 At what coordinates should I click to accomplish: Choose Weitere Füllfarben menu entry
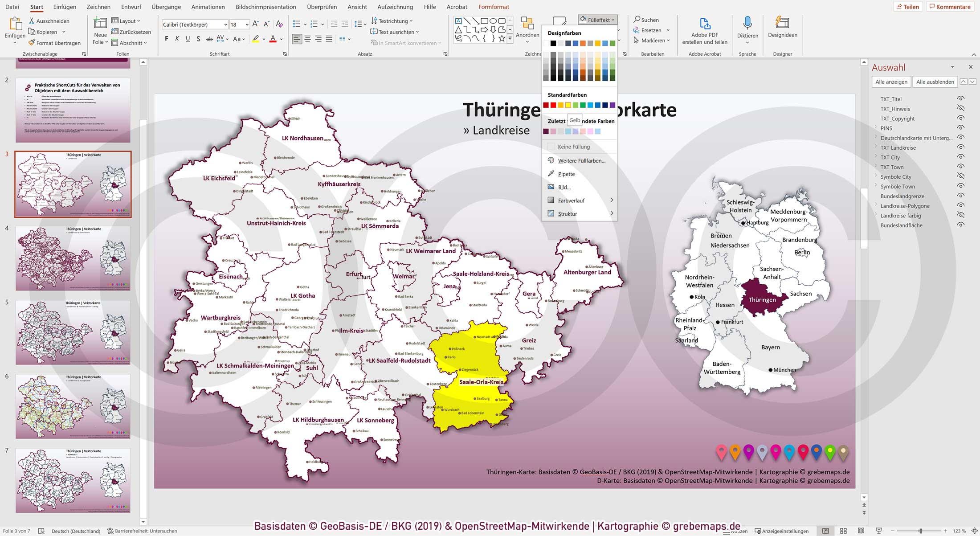(581, 161)
